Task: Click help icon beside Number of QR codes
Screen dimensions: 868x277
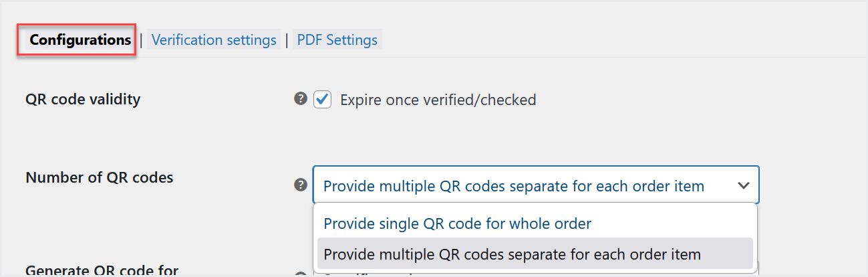Action: click(301, 185)
